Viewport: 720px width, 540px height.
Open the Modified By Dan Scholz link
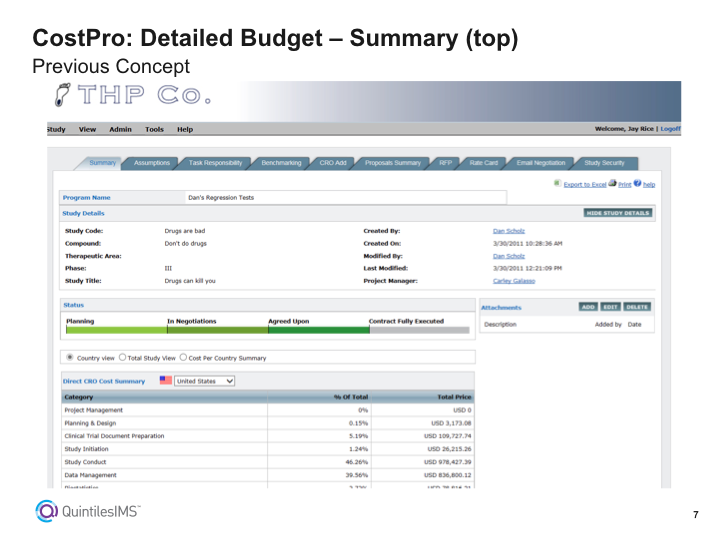[x=509, y=256]
